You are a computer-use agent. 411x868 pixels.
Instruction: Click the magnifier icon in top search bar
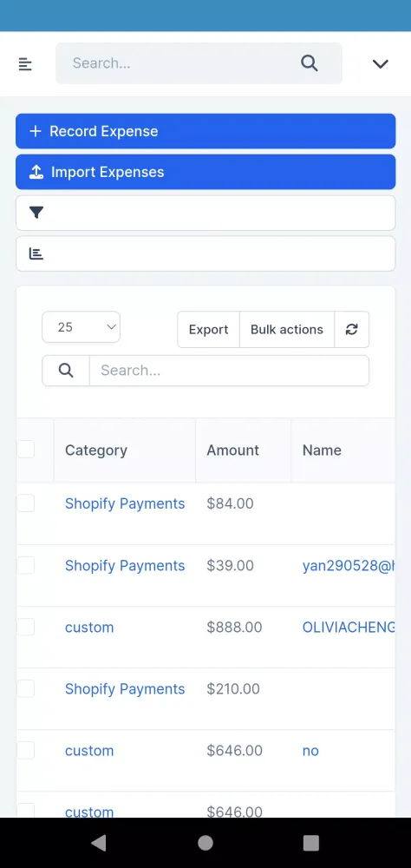[310, 63]
